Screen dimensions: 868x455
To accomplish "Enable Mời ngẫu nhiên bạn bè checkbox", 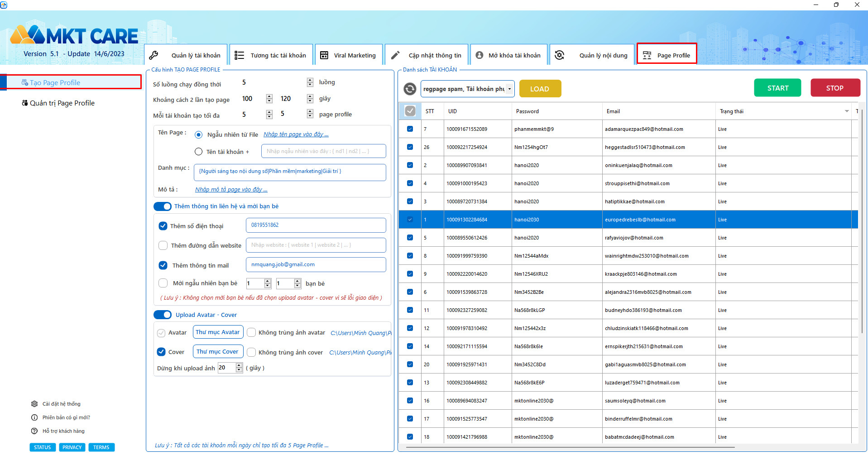I will click(x=163, y=283).
